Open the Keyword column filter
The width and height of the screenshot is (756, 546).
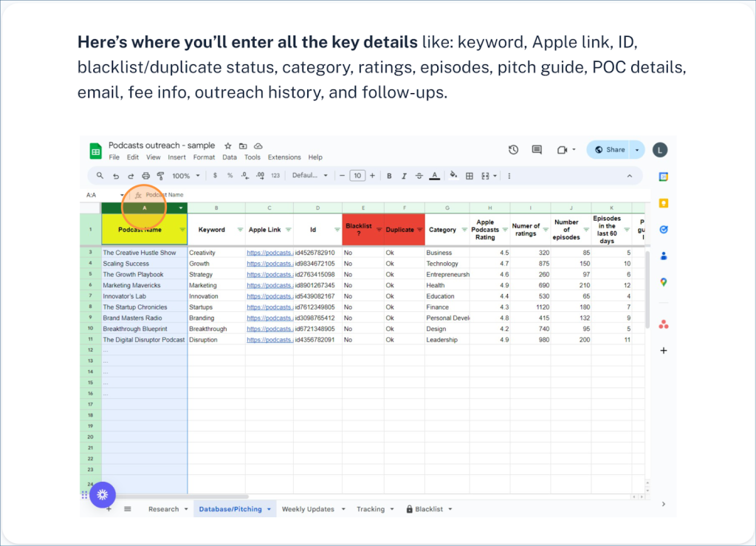[240, 230]
